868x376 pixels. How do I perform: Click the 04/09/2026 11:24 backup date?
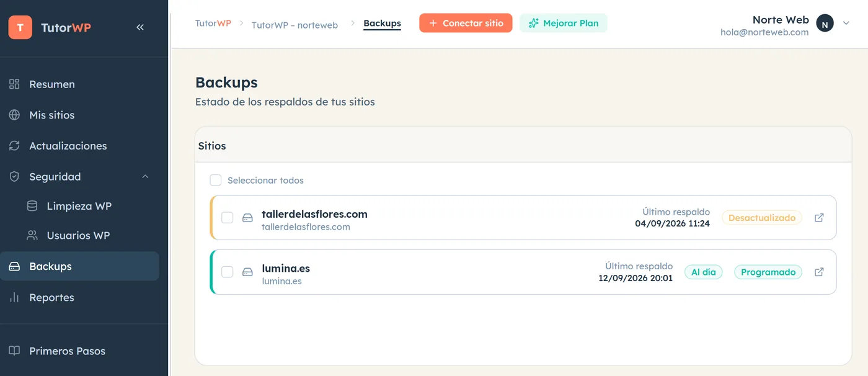pos(673,223)
